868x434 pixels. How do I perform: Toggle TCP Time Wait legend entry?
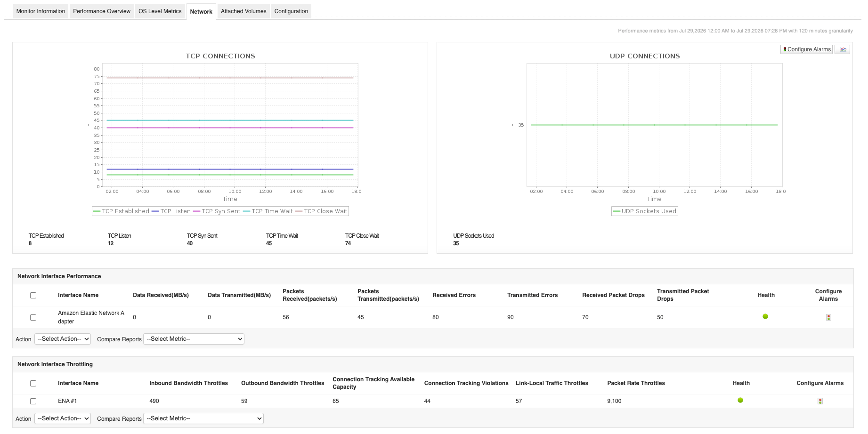coord(268,211)
